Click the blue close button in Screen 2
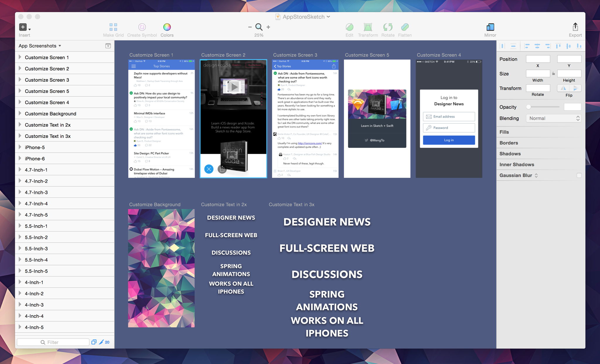This screenshot has height=364, width=600. pos(209,169)
